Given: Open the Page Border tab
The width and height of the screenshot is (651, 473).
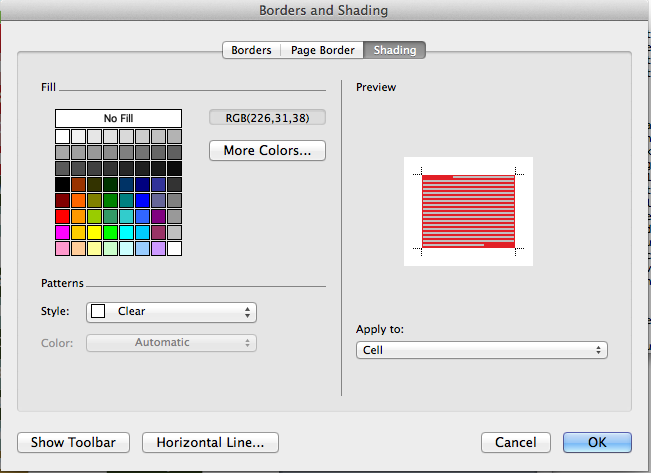Looking at the screenshot, I should point(322,50).
